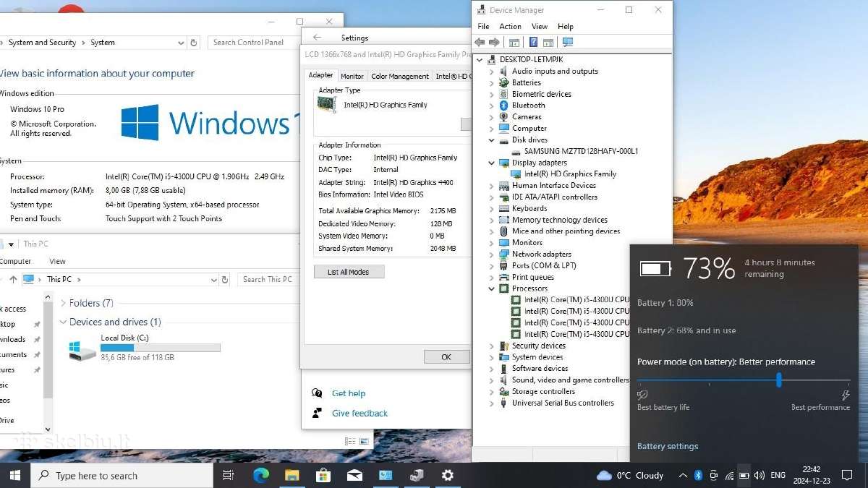868x488 pixels.
Task: Expand the Network adapters node
Action: point(492,254)
